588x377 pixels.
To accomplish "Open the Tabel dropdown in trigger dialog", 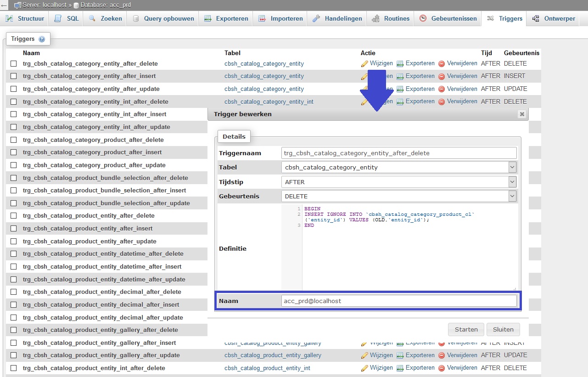I will tap(398, 168).
